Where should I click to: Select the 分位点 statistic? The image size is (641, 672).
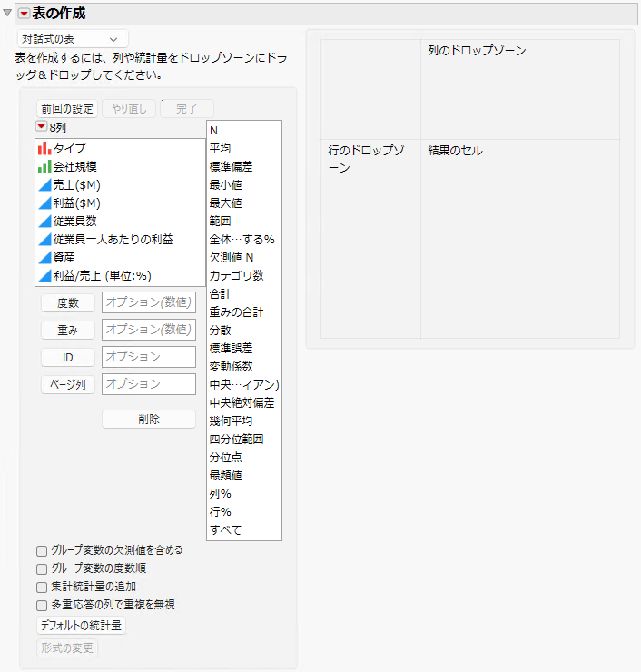tap(226, 458)
